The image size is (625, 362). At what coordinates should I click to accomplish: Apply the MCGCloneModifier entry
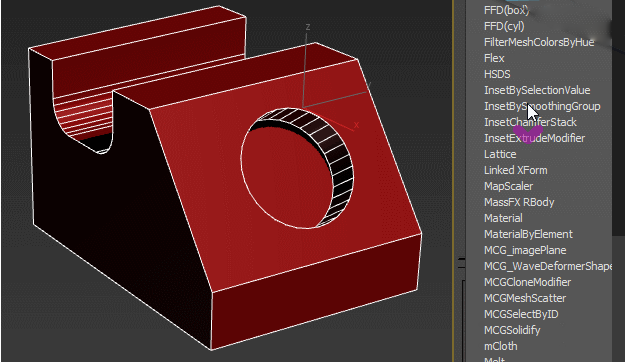[x=527, y=282]
